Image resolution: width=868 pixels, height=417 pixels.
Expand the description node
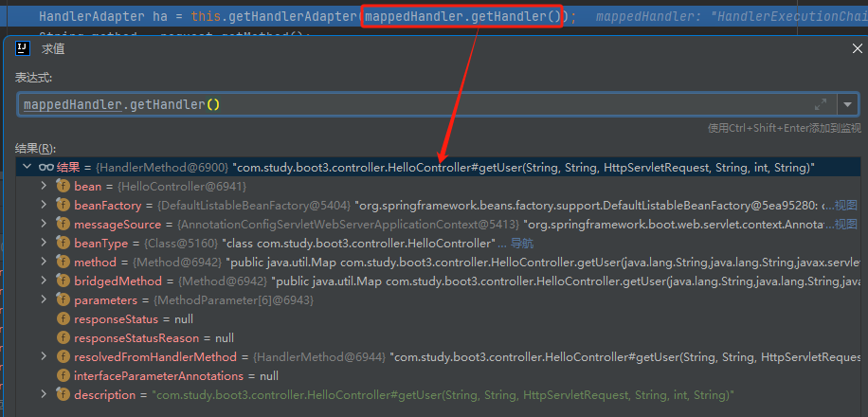tap(44, 395)
